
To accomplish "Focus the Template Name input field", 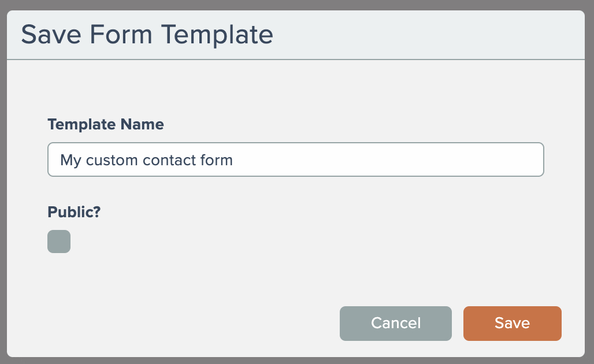I will tap(295, 159).
